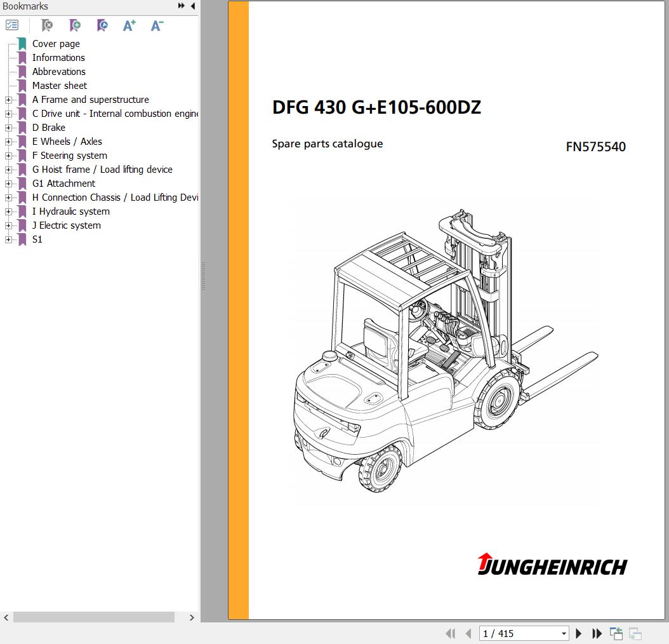Click the delete bookmark icon
This screenshot has width=669, height=644.
coord(47,25)
